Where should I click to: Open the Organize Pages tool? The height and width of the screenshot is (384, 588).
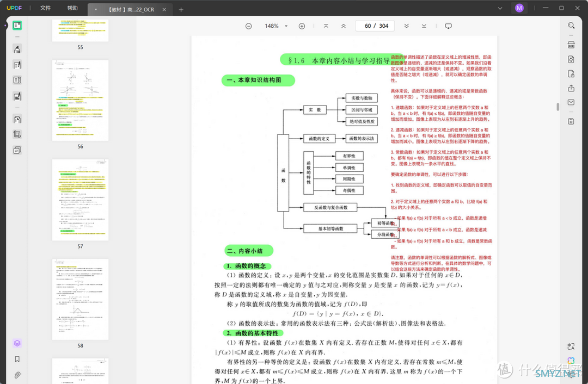(x=17, y=120)
